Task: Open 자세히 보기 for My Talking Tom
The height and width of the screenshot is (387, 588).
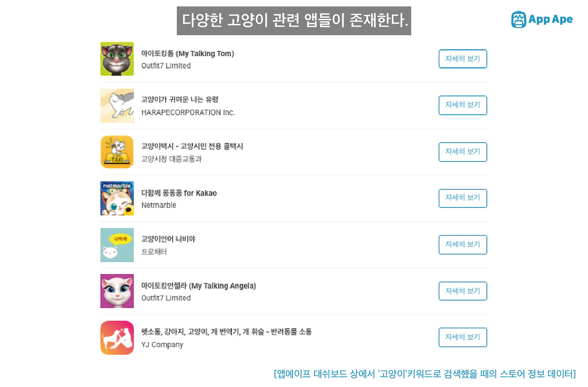Action: 463,59
